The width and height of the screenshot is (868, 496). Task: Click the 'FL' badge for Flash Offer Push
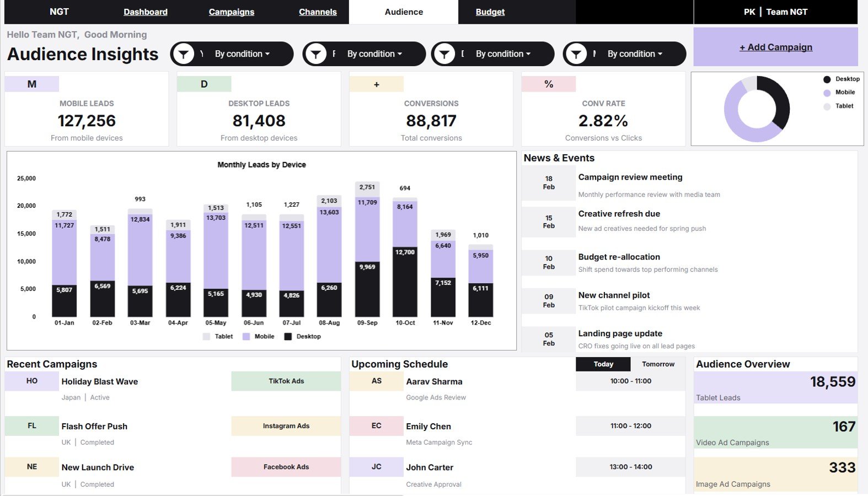coord(32,426)
